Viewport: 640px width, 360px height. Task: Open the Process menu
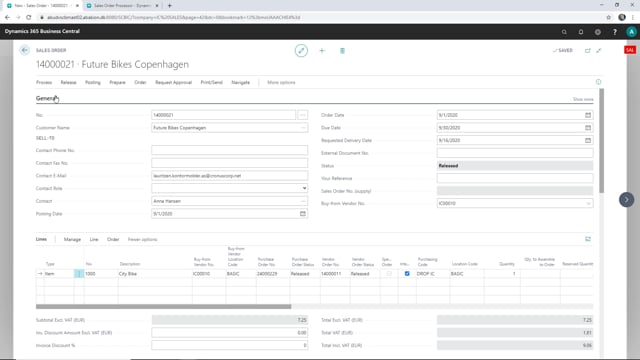tap(44, 82)
